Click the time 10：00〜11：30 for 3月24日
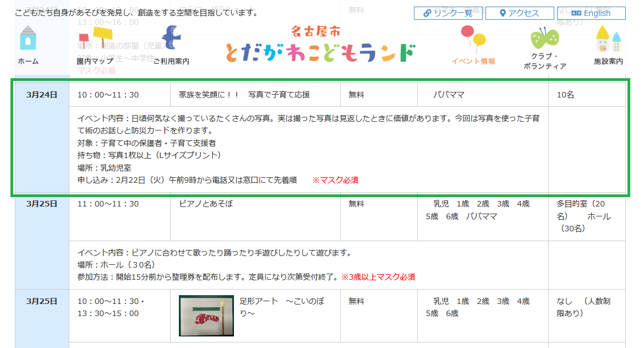The image size is (644, 348). pyautogui.click(x=108, y=95)
